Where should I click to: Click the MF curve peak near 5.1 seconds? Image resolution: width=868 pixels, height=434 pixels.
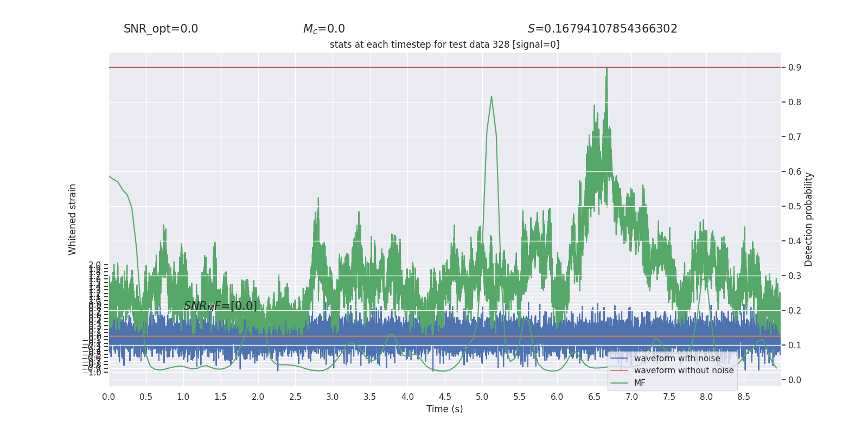[492, 98]
